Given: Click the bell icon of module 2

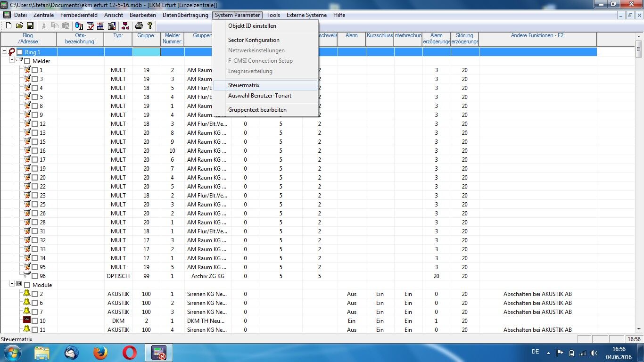Looking at the screenshot, I should 27,294.
